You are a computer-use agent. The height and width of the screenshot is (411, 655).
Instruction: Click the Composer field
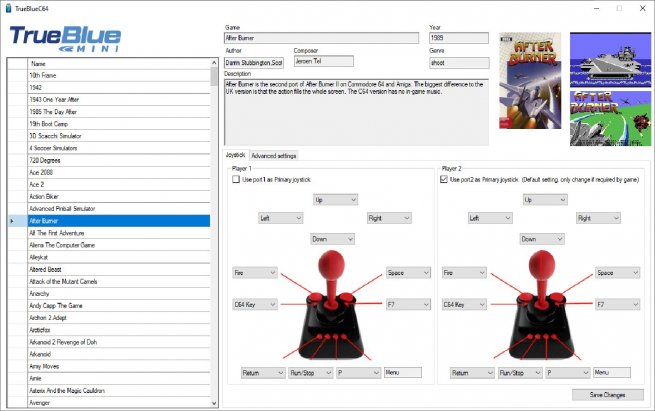(x=323, y=61)
